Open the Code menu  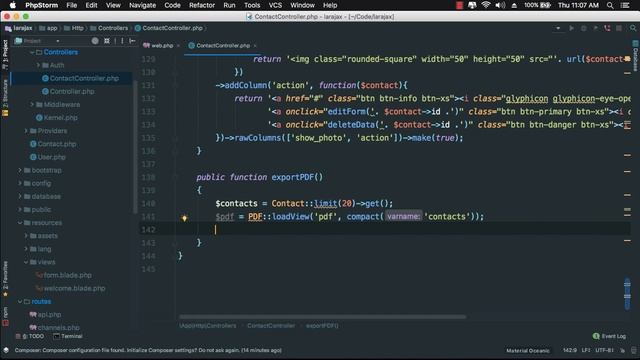point(172,5)
